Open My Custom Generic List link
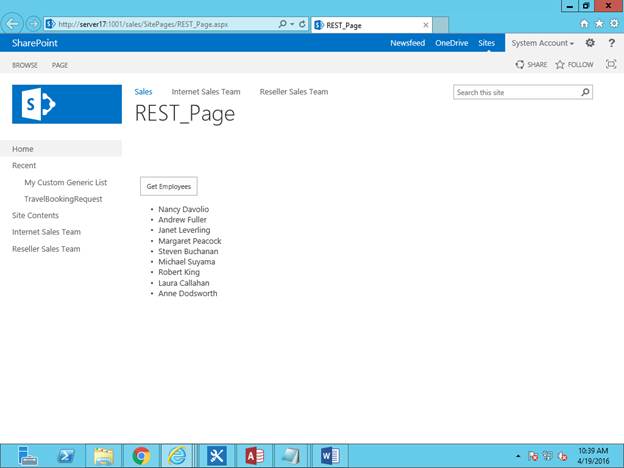 pyautogui.click(x=66, y=182)
